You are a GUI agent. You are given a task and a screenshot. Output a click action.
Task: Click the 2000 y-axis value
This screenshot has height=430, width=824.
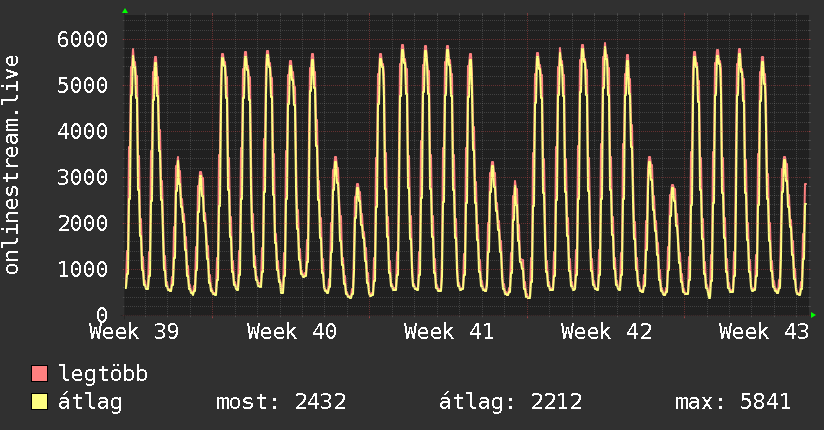[83, 223]
